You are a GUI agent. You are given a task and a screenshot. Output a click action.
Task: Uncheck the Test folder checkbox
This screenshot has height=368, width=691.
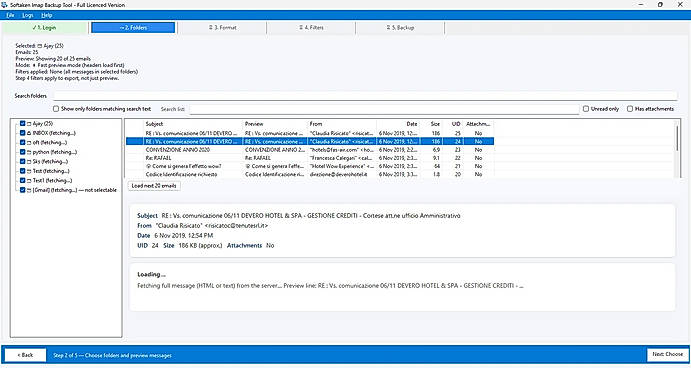click(22, 171)
